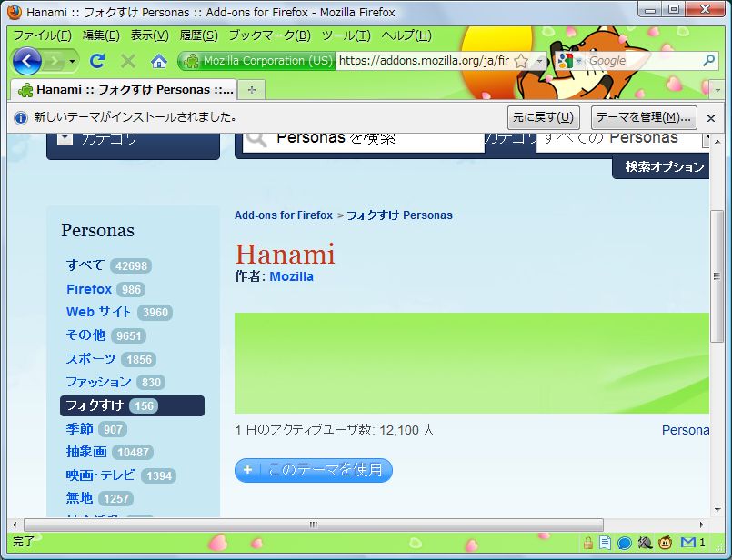The width and height of the screenshot is (732, 560).
Task: Click the horizontal scrollbar left arrow
Action: coord(15,525)
